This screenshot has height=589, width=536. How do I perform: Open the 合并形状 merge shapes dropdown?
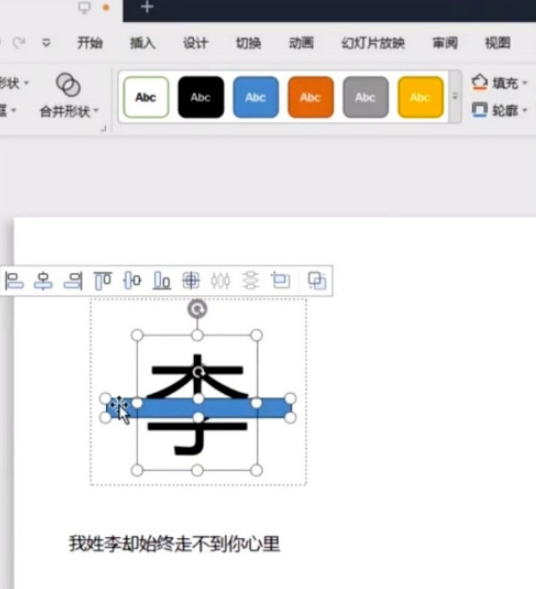(x=69, y=112)
